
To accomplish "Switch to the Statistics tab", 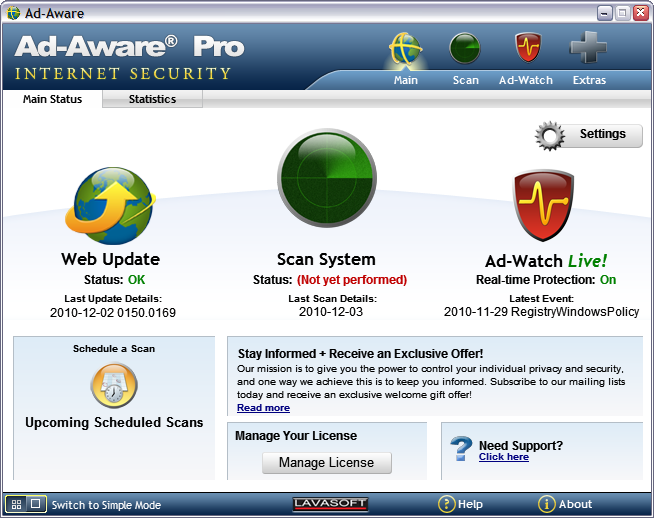I will 152,99.
